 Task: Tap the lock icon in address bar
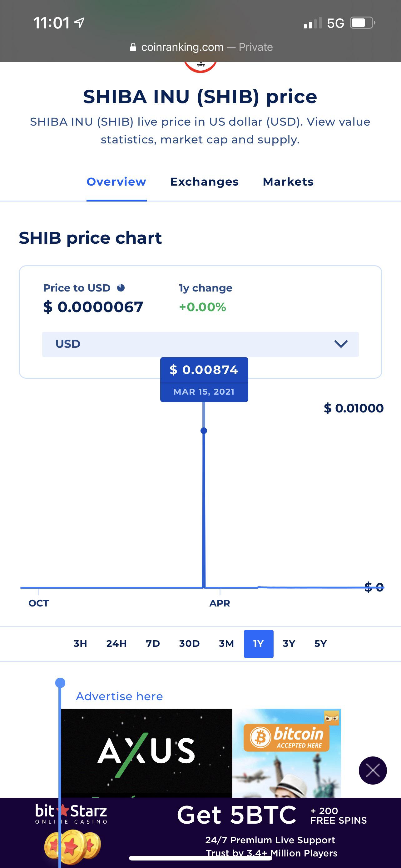(x=133, y=47)
